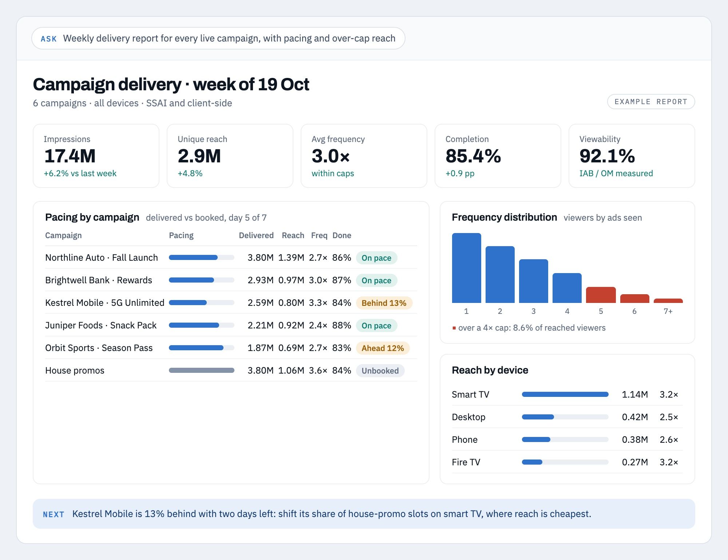Select Juniper Foods · Snack Pack campaign
Image resolution: width=728 pixels, height=560 pixels.
231,325
